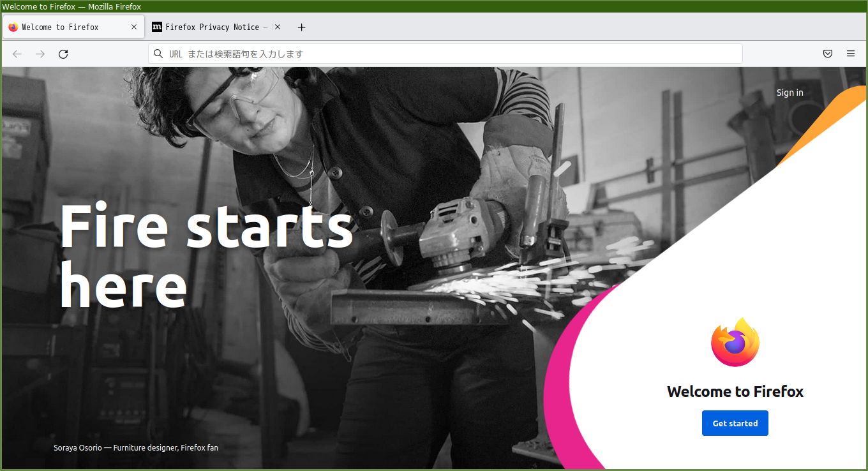Close the Welcome to Firefox tab
The image size is (868, 471).
point(134,27)
